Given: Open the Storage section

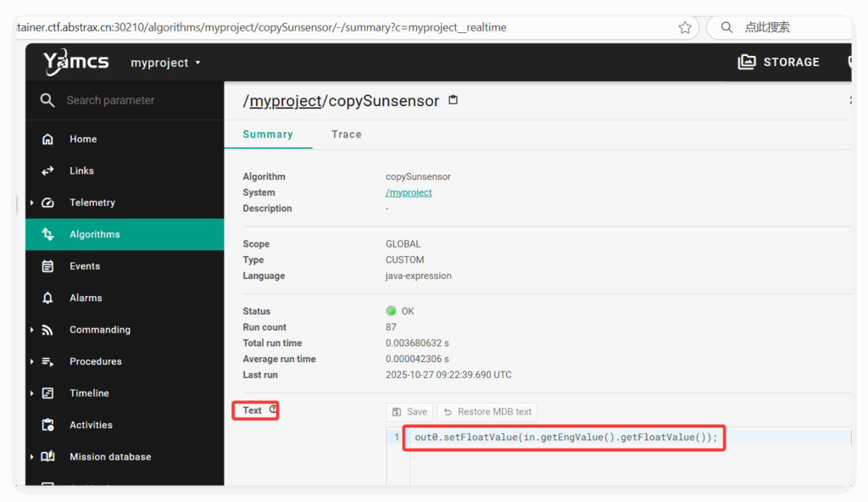Looking at the screenshot, I should coord(779,62).
